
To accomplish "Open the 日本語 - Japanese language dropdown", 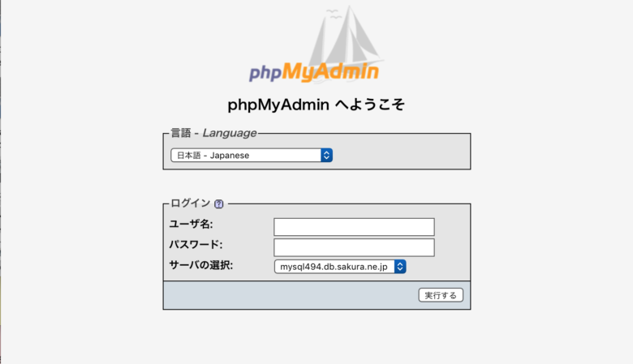I will click(252, 155).
